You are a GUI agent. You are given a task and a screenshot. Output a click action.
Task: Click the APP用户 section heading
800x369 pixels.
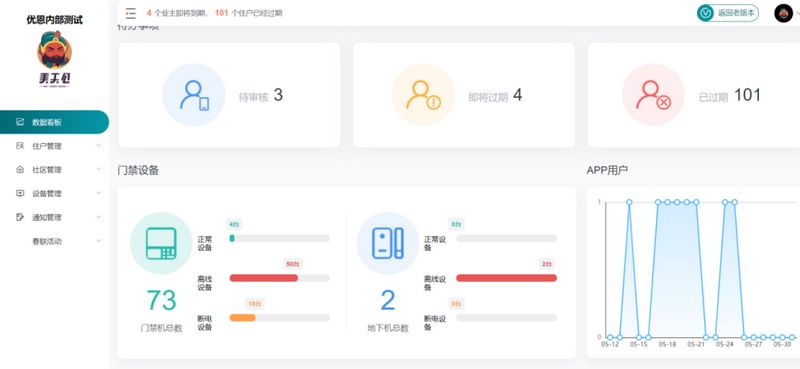(607, 170)
